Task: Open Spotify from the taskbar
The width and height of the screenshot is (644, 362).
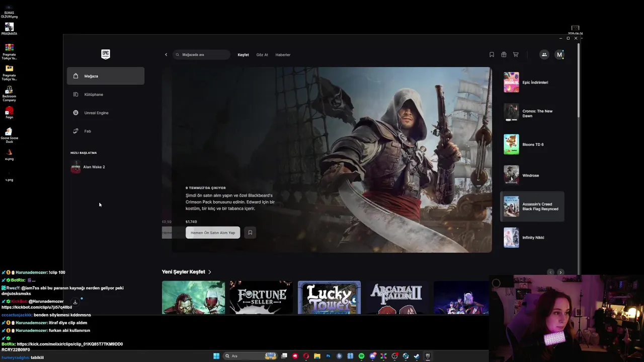Action: [x=361, y=356]
